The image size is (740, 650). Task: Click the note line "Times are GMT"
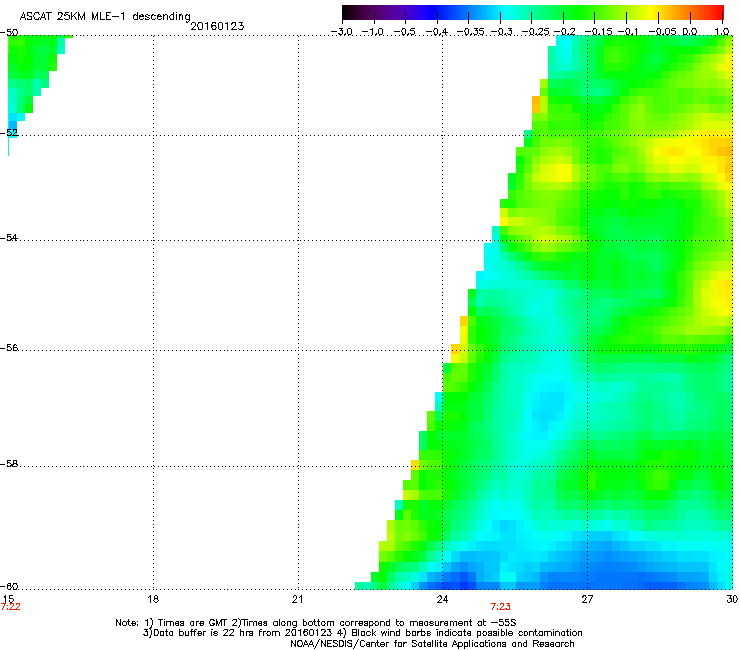[x=316, y=623]
